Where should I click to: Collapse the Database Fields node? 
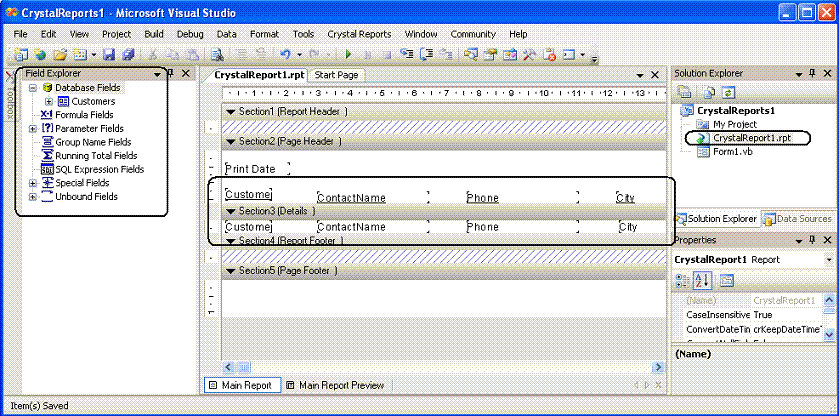tap(33, 87)
